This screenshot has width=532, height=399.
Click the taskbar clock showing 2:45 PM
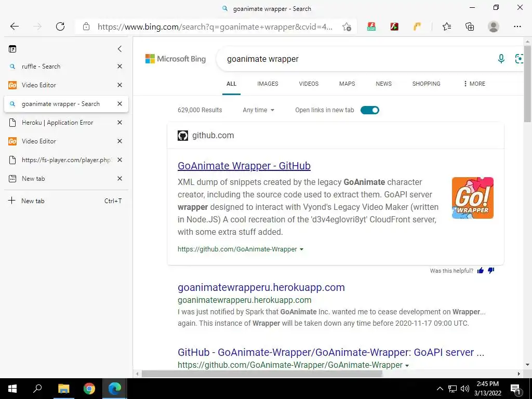click(x=487, y=389)
